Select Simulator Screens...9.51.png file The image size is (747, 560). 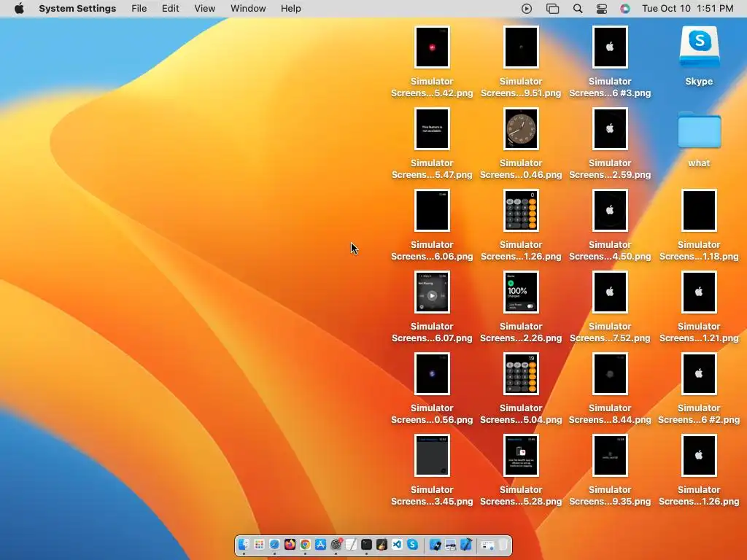click(x=521, y=47)
